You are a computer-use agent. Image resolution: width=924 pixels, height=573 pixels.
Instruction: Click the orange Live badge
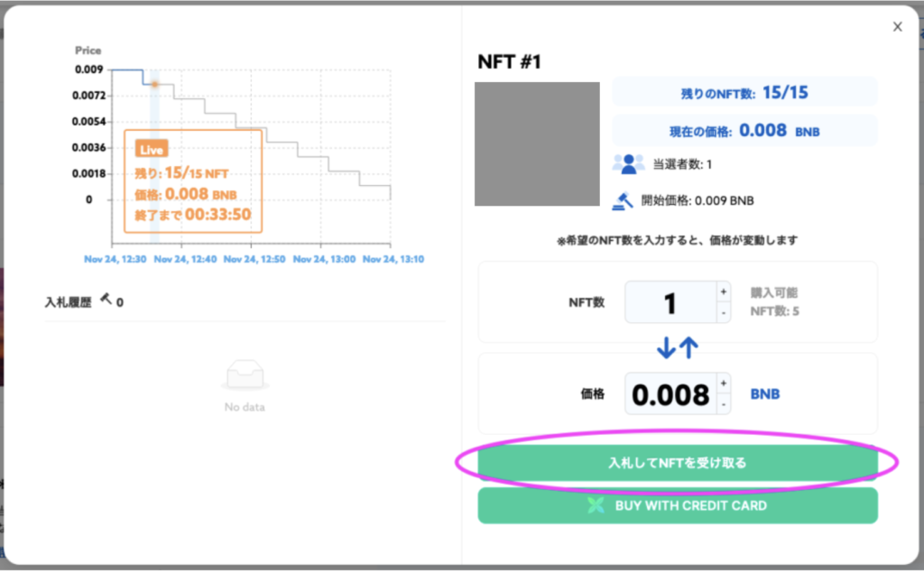(x=152, y=149)
